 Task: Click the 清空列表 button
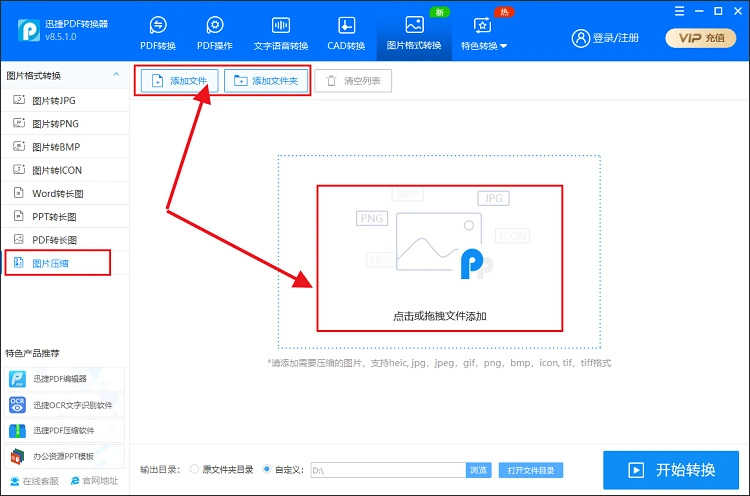[x=353, y=81]
